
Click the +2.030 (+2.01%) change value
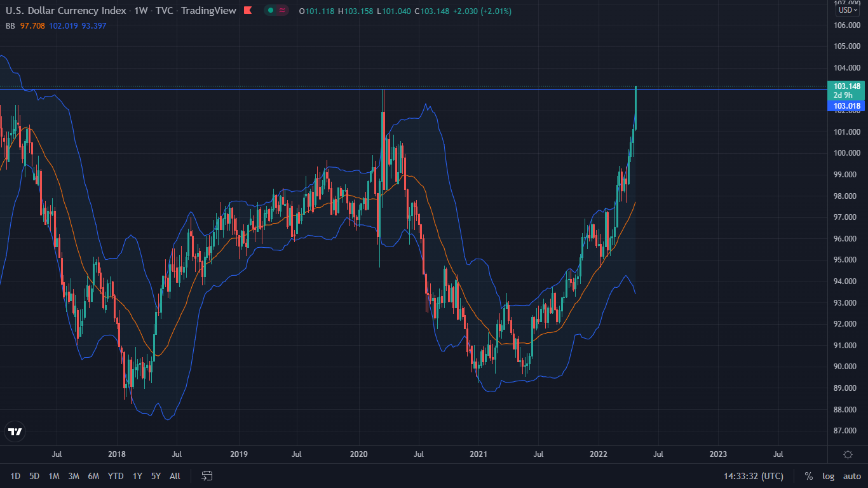point(482,11)
